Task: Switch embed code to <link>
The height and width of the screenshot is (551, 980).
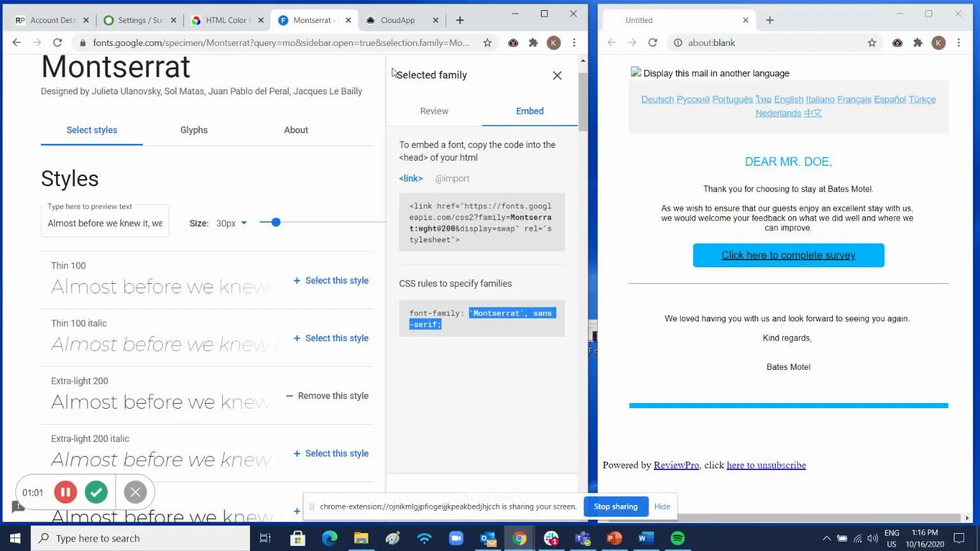Action: click(411, 179)
